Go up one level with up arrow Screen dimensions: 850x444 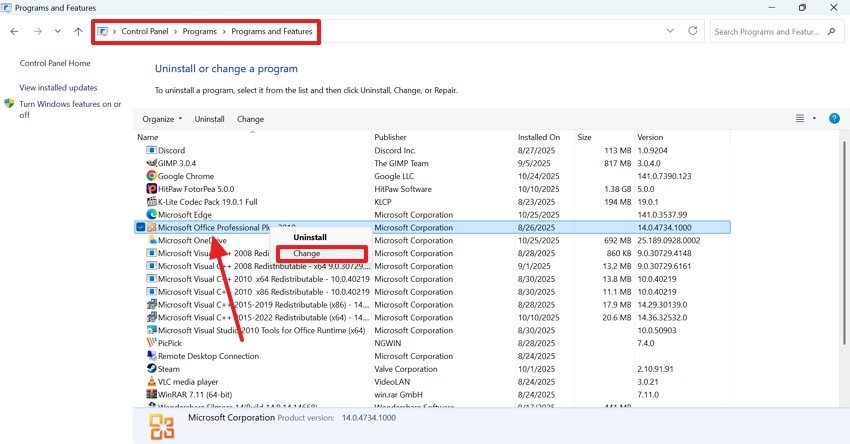(x=78, y=31)
